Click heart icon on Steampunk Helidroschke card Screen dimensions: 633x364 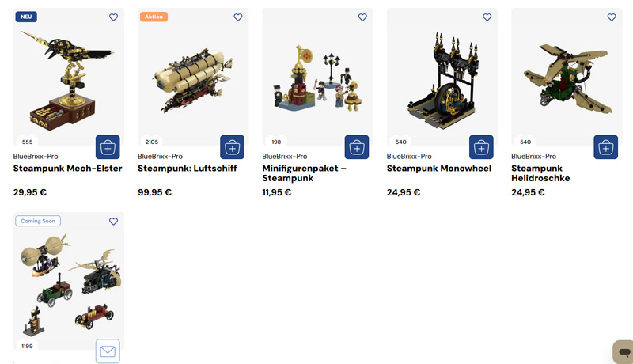point(612,17)
